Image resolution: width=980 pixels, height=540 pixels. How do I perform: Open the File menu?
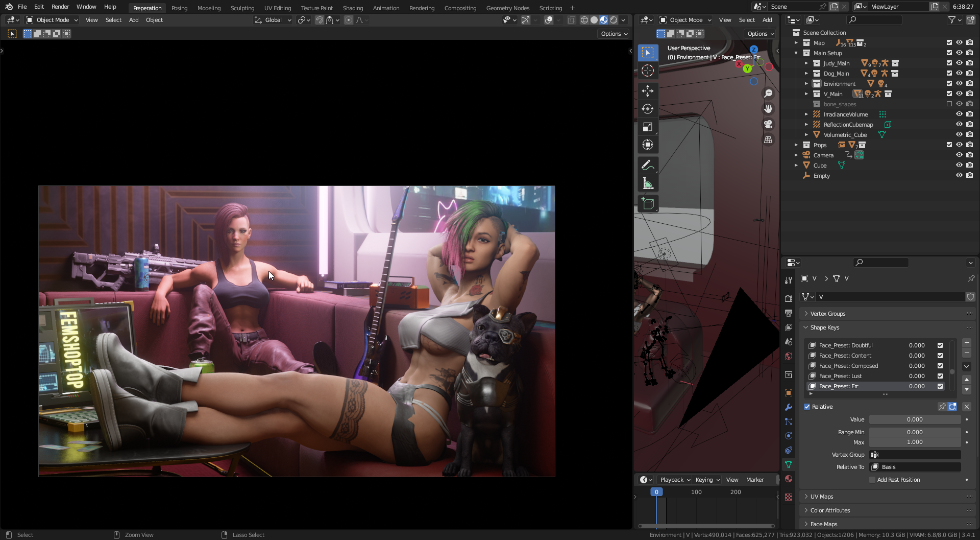tap(22, 7)
